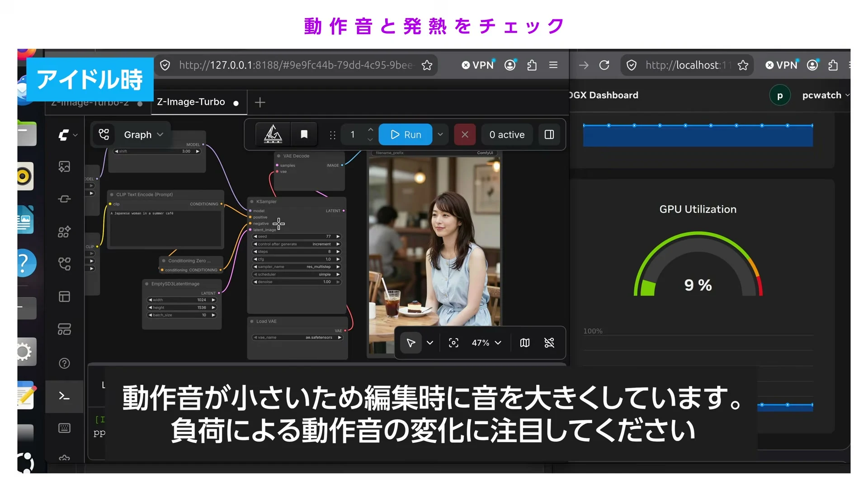868x488 pixels.
Task: Click the Run button to queue prompt
Action: 406,135
